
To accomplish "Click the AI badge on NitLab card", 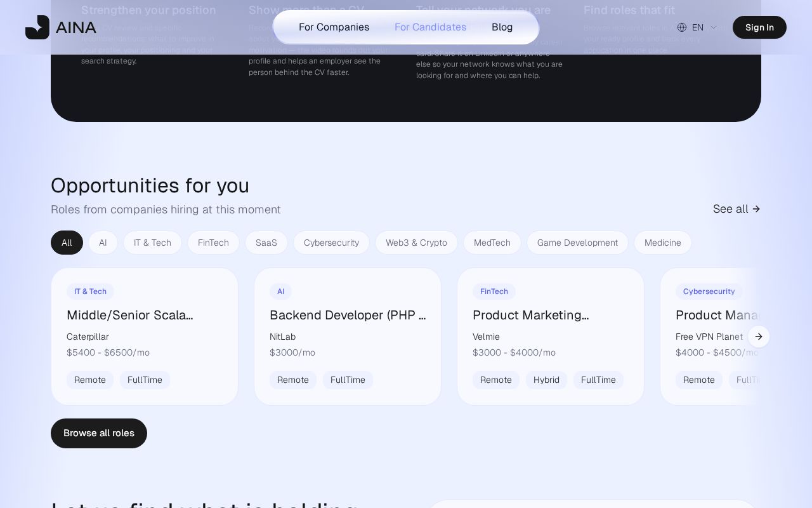I will point(280,291).
